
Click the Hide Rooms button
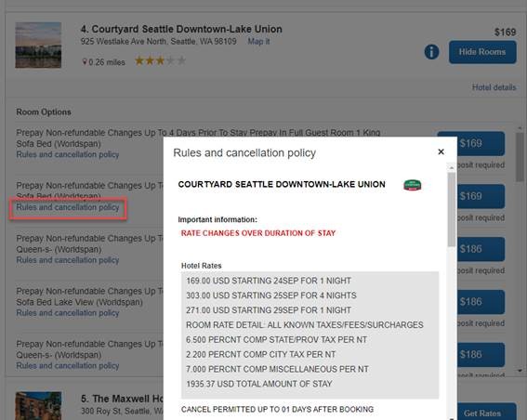482,52
